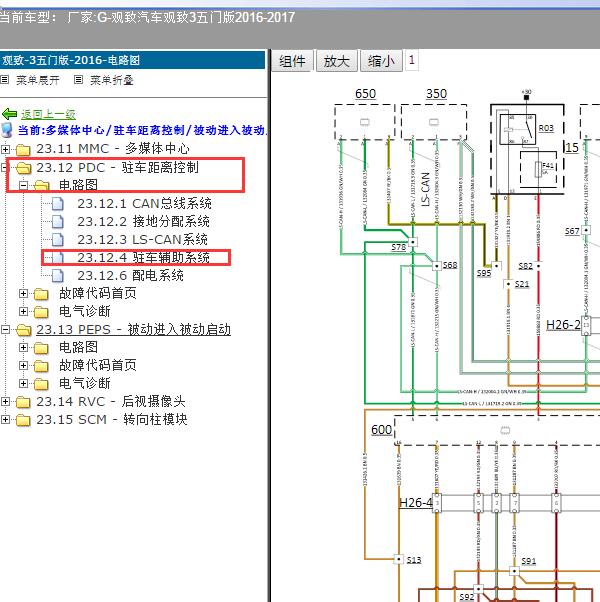The height and width of the screenshot is (602, 600).
Task: Click the 23.12 PDC open folder icon
Action: pos(24,168)
